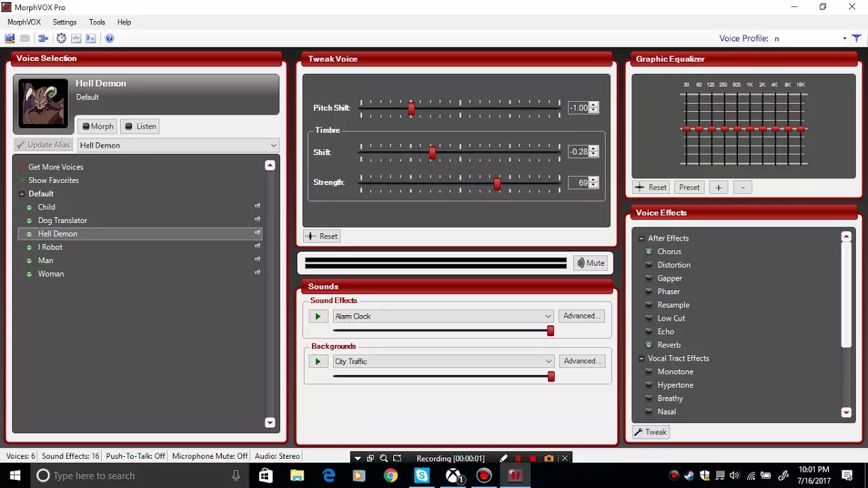Image resolution: width=868 pixels, height=488 pixels.
Task: Toggle the Listen button
Action: tap(140, 126)
